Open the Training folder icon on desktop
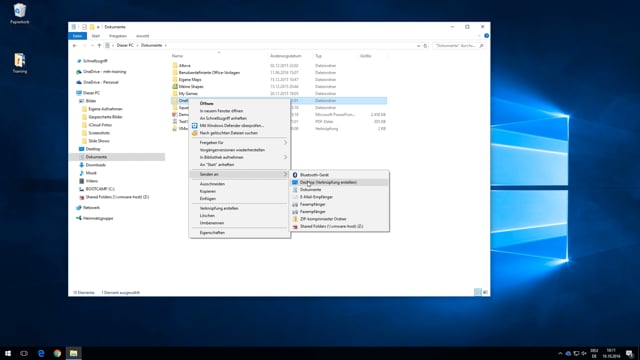The width and height of the screenshot is (640, 360). tap(20, 63)
